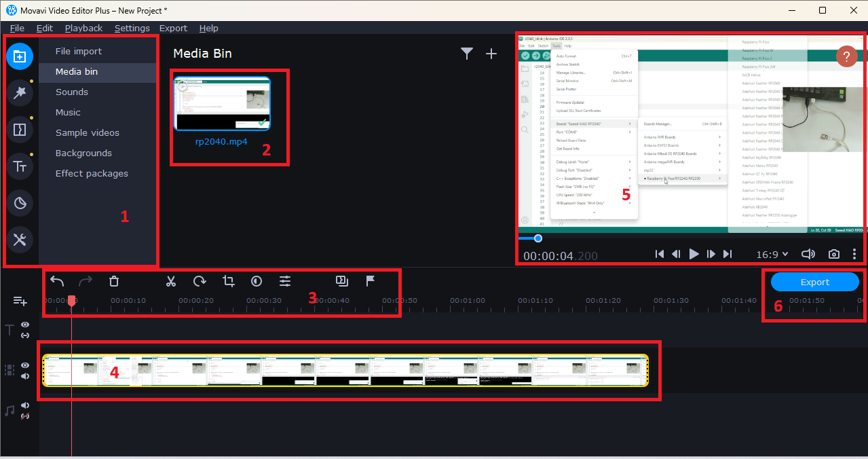Image resolution: width=868 pixels, height=459 pixels.
Task: Step forward one frame
Action: pos(711,254)
